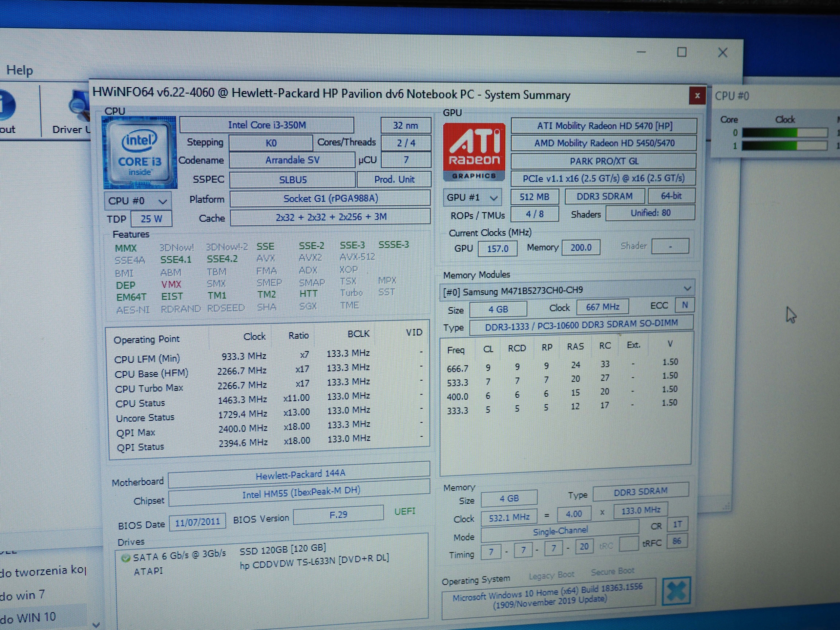The image size is (840, 630).
Task: Click the UEFI label next to BIOS Version
Action: coord(405,512)
